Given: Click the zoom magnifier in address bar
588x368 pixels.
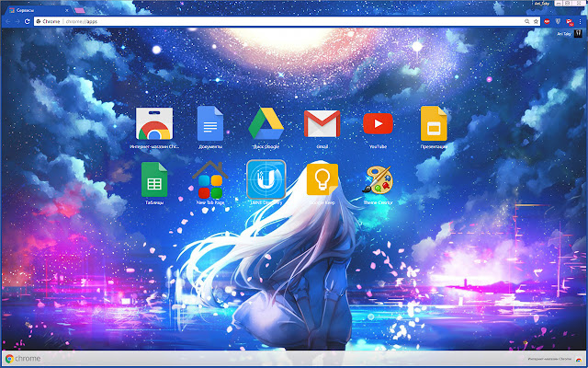Looking at the screenshot, I should coord(527,21).
